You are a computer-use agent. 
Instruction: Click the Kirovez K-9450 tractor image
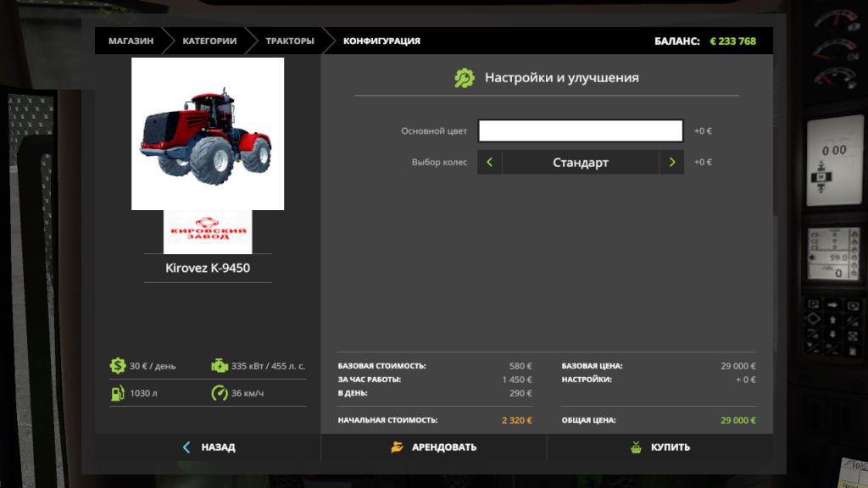point(208,134)
